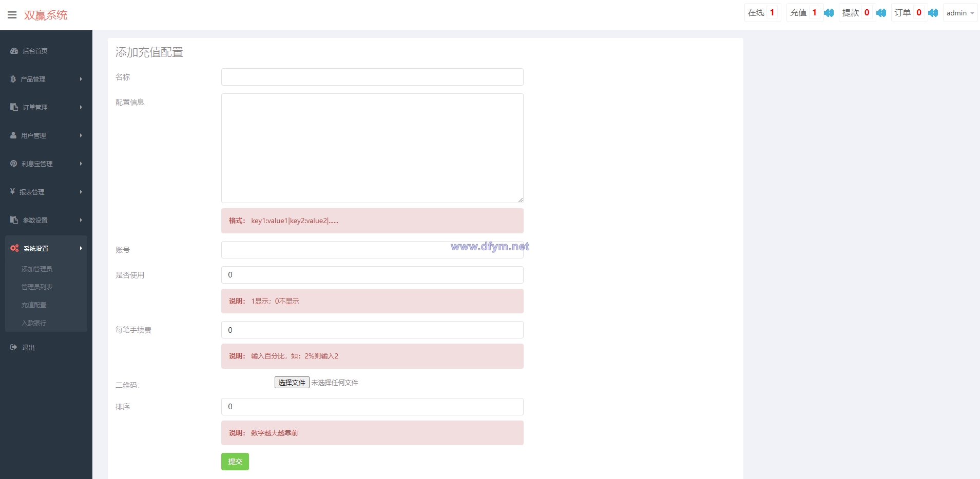
Task: Open the admin account dropdown
Action: [x=960, y=13]
